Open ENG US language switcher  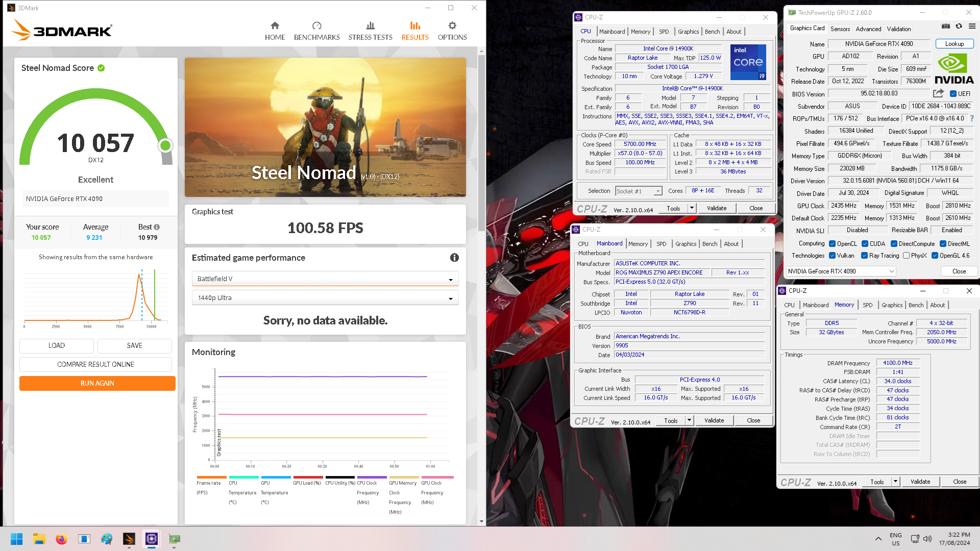[895, 539]
